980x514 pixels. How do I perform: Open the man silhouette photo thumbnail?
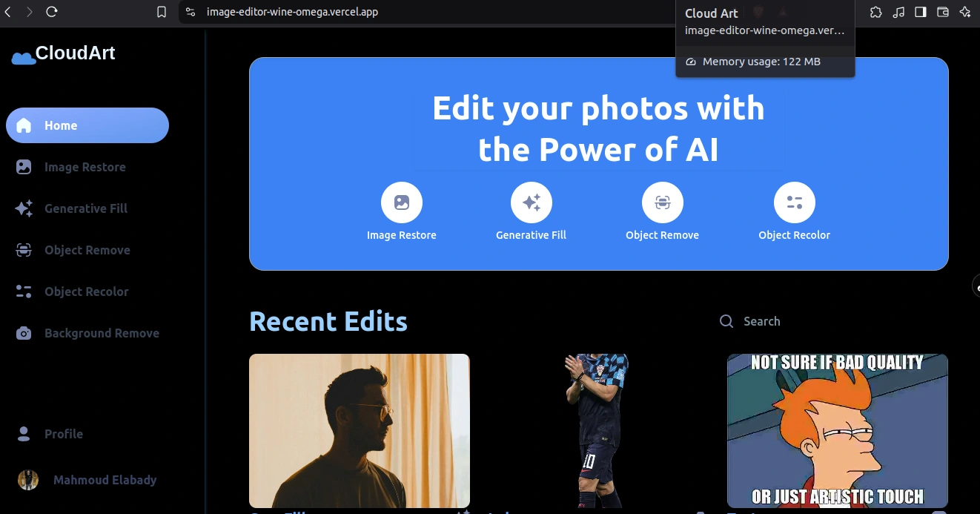click(x=360, y=430)
